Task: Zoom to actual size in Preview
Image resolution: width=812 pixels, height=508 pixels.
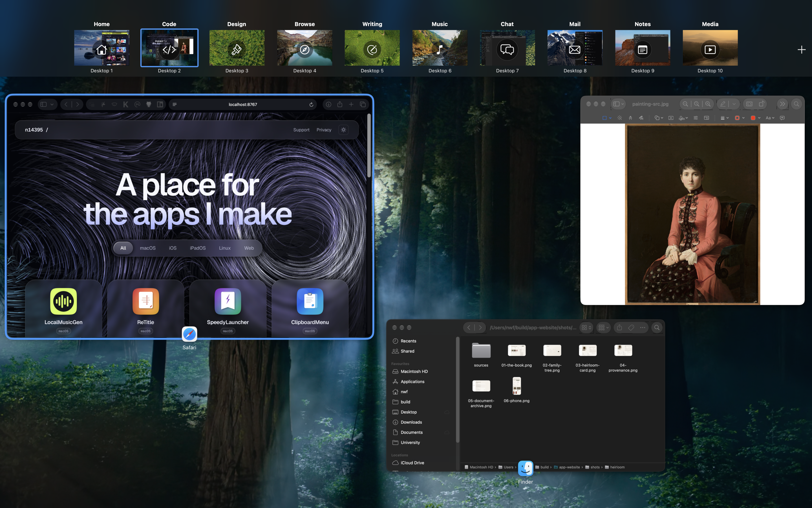Action: tap(697, 104)
